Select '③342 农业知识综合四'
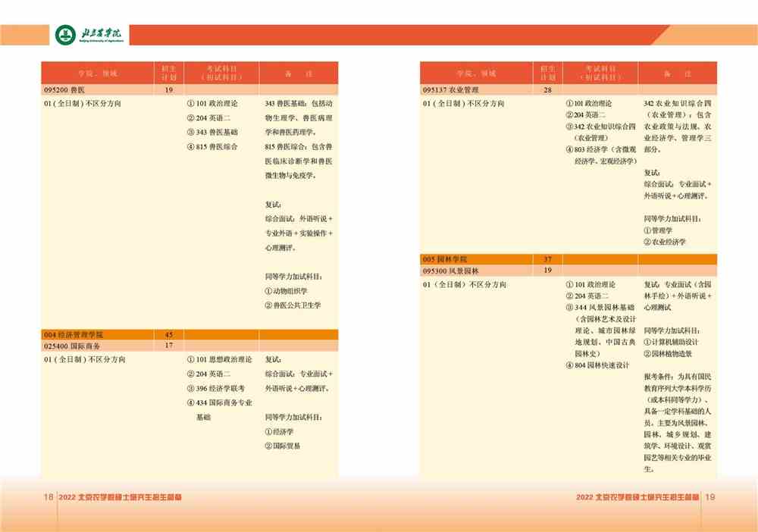 click(601, 127)
